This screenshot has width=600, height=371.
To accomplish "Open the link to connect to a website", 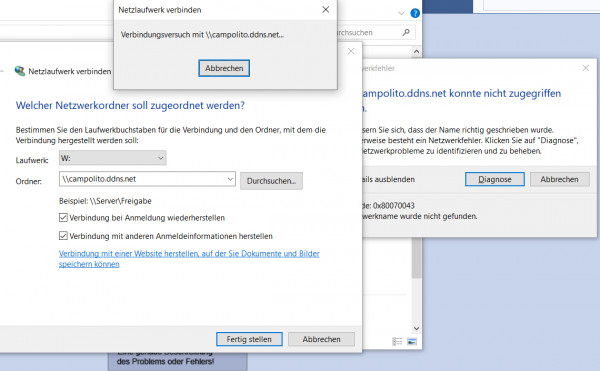I will [x=189, y=259].
